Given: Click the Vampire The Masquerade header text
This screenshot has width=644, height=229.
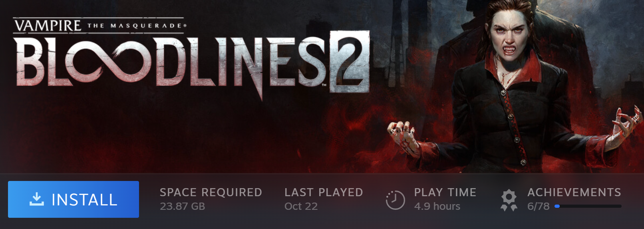Looking at the screenshot, I should click(x=100, y=26).
